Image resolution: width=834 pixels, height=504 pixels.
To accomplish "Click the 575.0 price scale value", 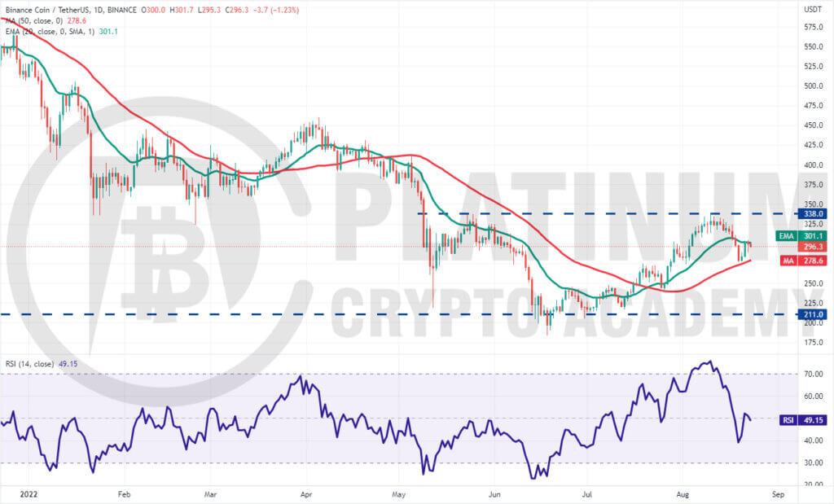I will [x=814, y=27].
